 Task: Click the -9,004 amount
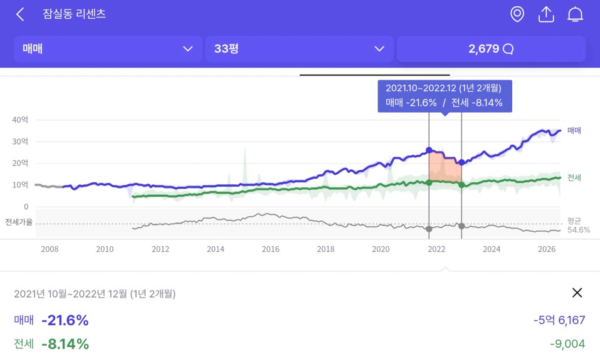(567, 344)
